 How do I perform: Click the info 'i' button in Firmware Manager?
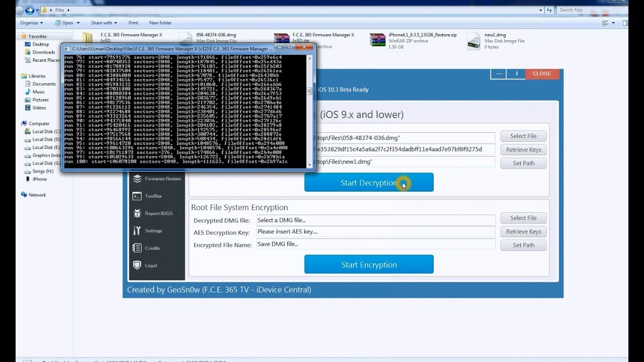tap(516, 73)
